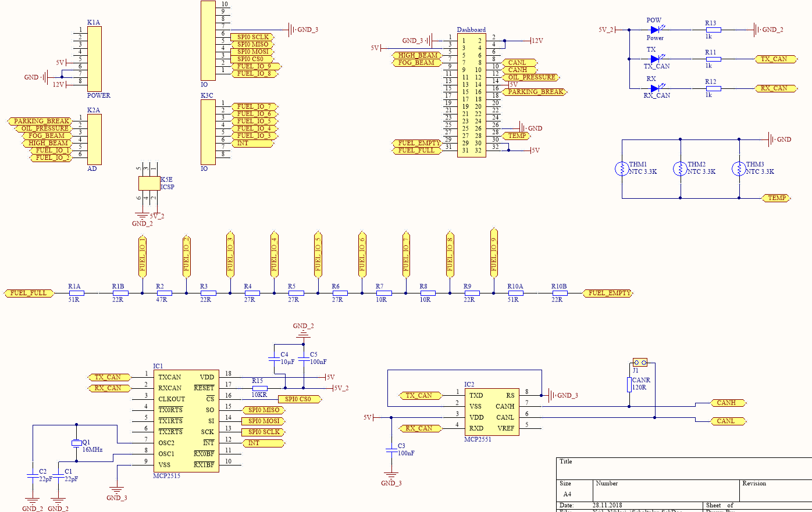Select thermistor THM1 symbol
This screenshot has height=512, width=812.
(x=622, y=169)
